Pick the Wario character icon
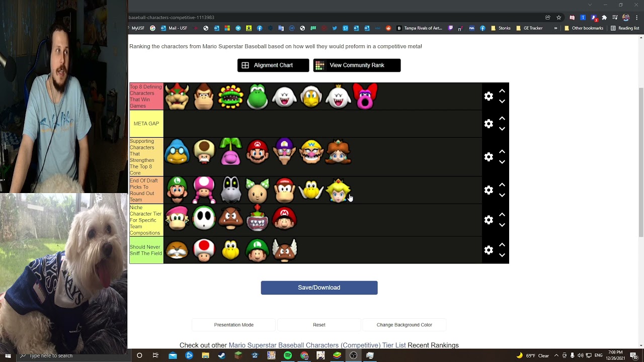Image resolution: width=644 pixels, height=362 pixels. (311, 152)
